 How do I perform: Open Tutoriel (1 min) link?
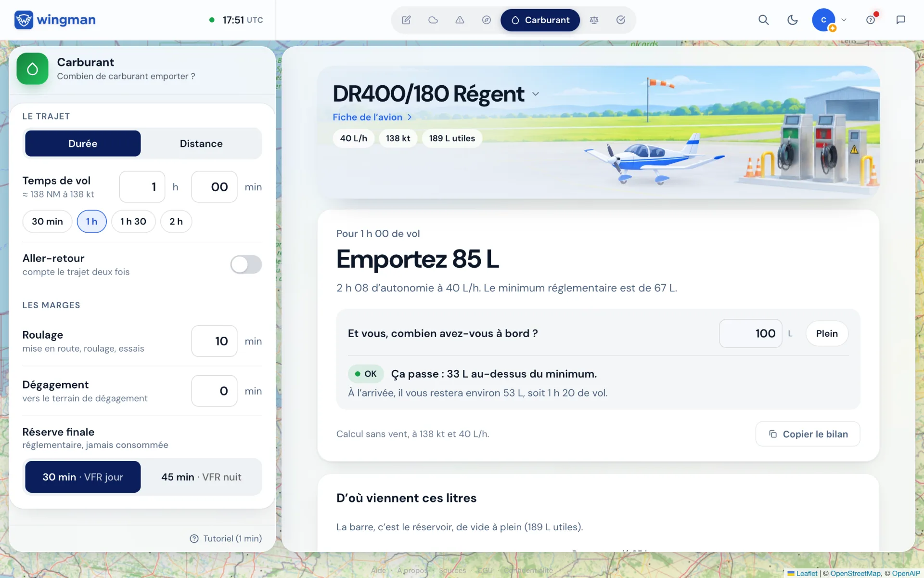click(x=226, y=539)
